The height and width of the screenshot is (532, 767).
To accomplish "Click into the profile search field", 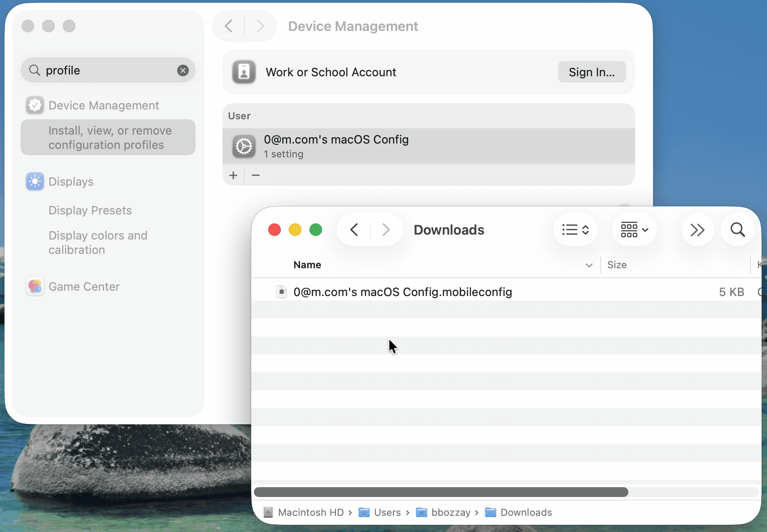I will (108, 70).
